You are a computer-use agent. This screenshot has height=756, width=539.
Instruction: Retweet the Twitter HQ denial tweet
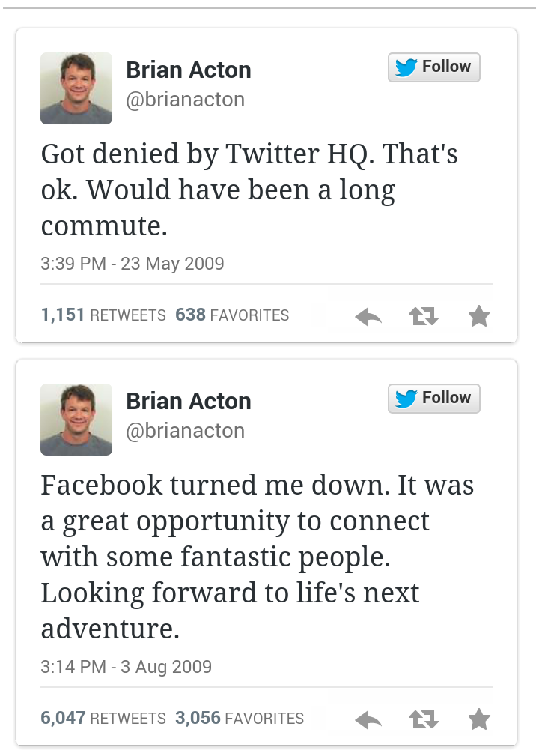(x=424, y=318)
